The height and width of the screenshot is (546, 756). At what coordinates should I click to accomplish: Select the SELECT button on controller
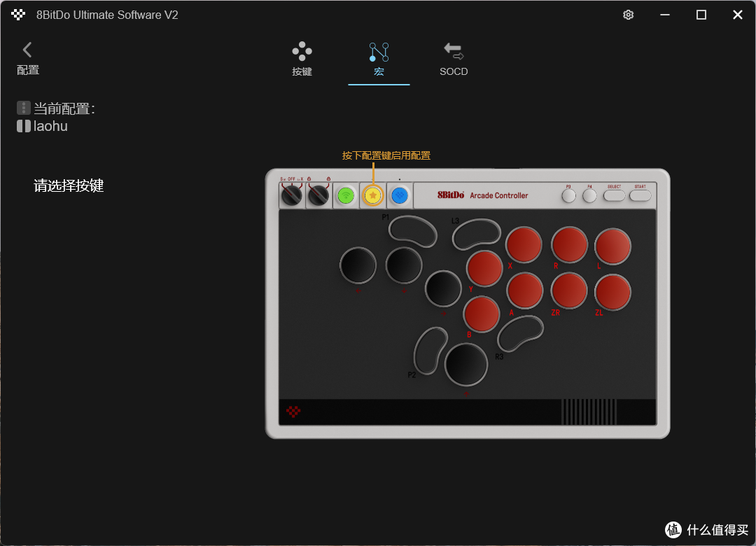[615, 195]
